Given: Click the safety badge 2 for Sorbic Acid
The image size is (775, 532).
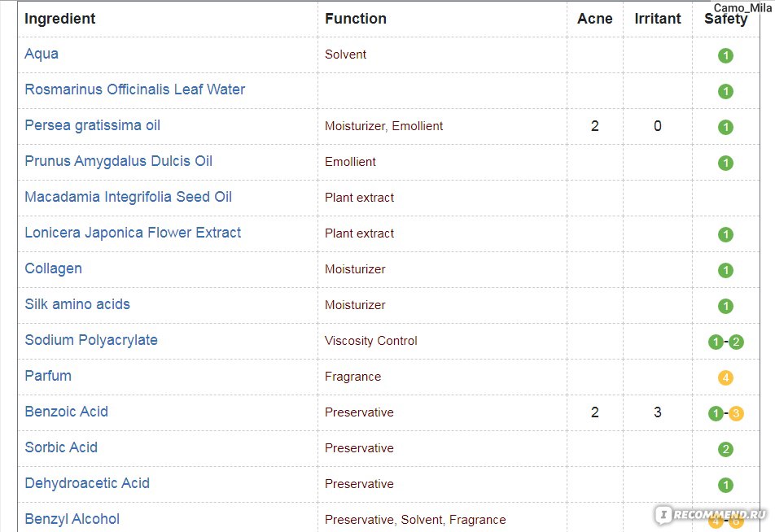Looking at the screenshot, I should coord(725,449).
